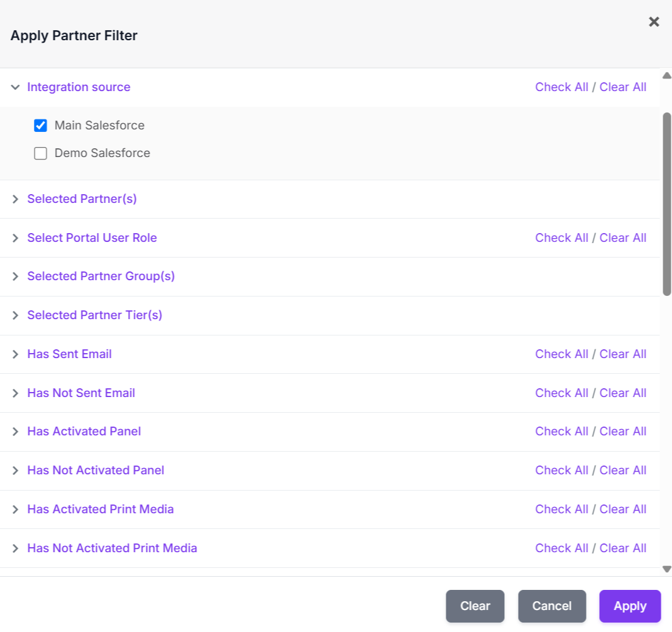Screen dimensions: 672x632
Task: Expand Has Not Activated Panel chevron
Action: (16, 471)
